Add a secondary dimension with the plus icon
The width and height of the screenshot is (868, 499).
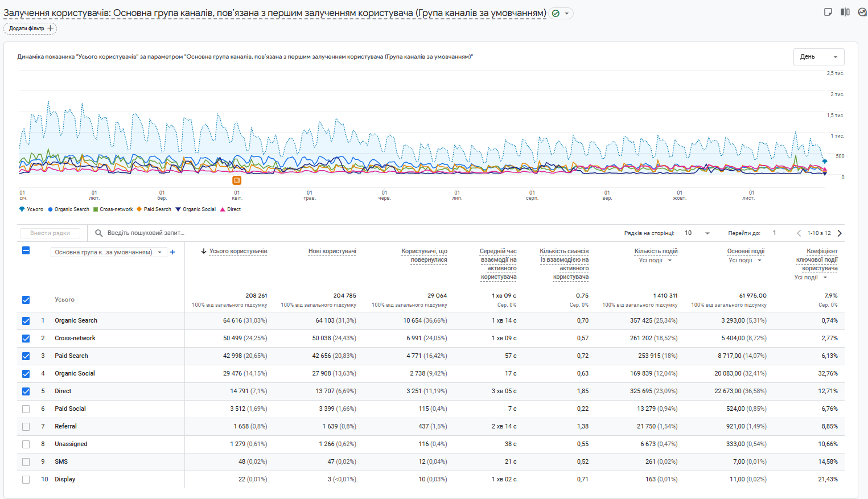(172, 252)
